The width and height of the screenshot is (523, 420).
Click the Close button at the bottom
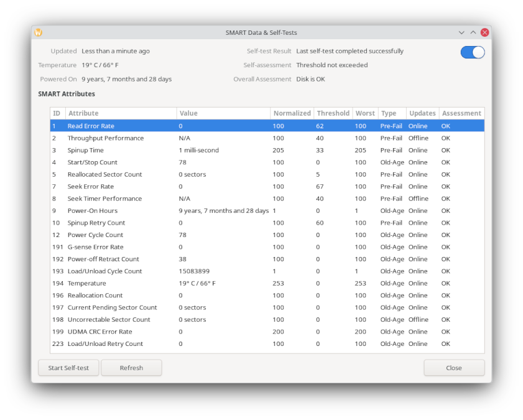454,368
